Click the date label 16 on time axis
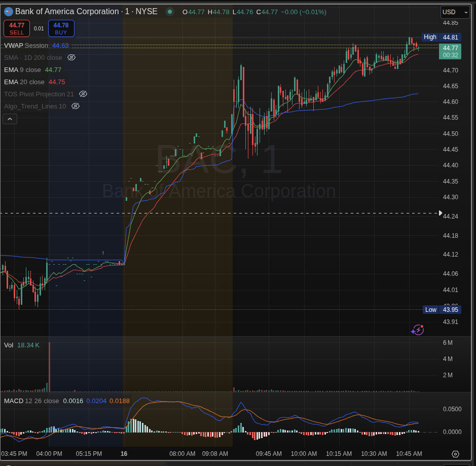This screenshot has width=476, height=466. 124,453
